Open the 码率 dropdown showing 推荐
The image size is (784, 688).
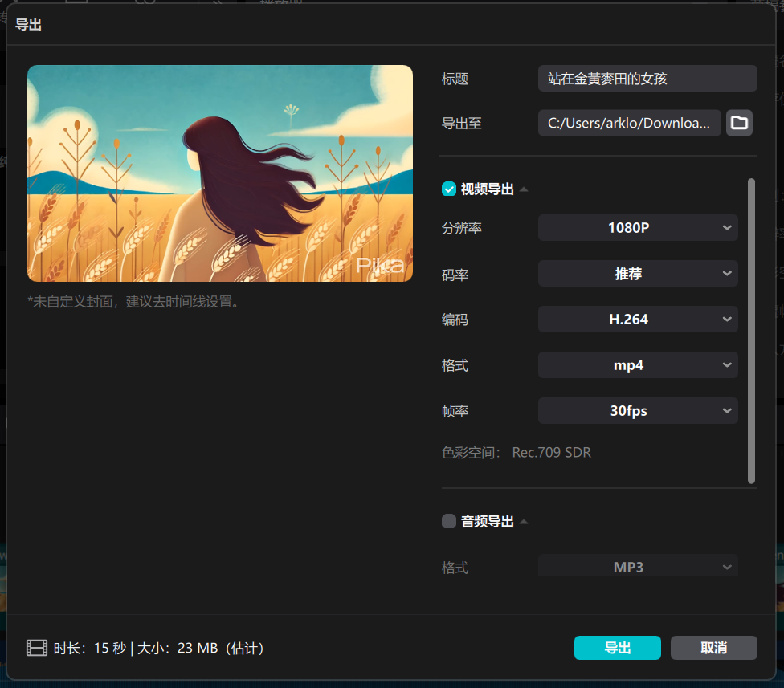(638, 274)
